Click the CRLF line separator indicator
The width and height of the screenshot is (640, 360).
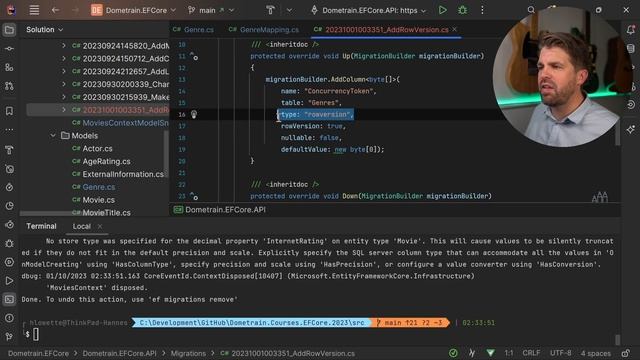[531, 353]
